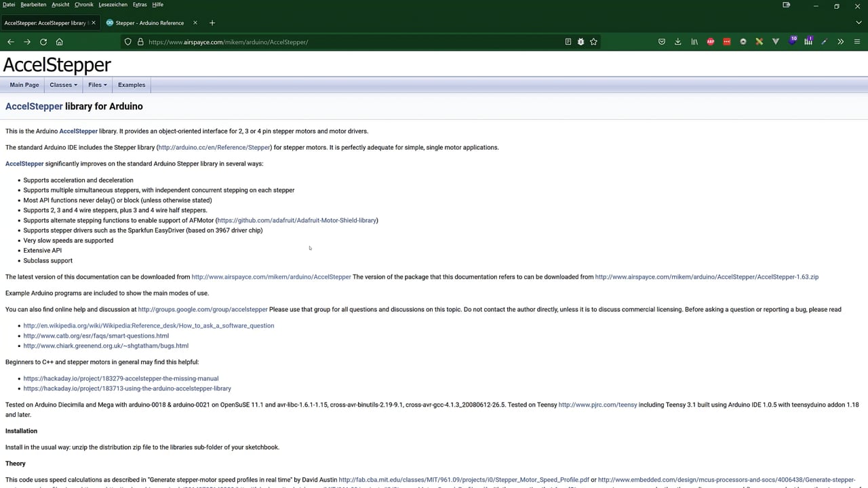This screenshot has height=488, width=868.
Task: Close the Stepper - Arduino Reference tab
Action: click(196, 23)
